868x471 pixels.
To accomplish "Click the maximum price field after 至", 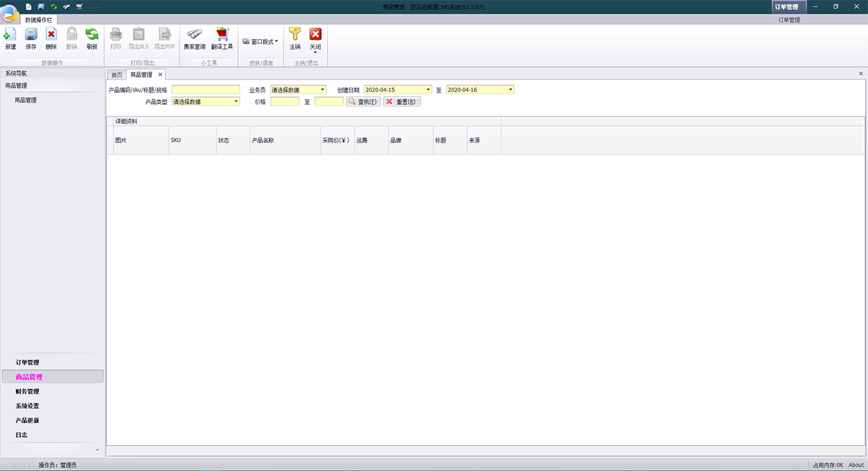I will 329,101.
